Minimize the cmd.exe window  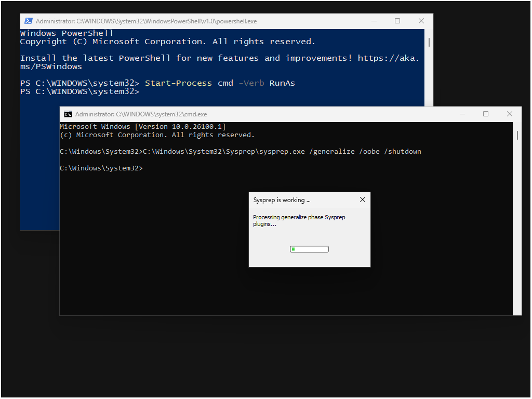click(x=462, y=113)
